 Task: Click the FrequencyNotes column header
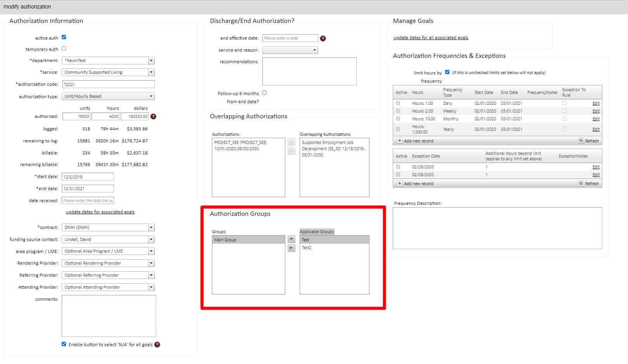542,92
